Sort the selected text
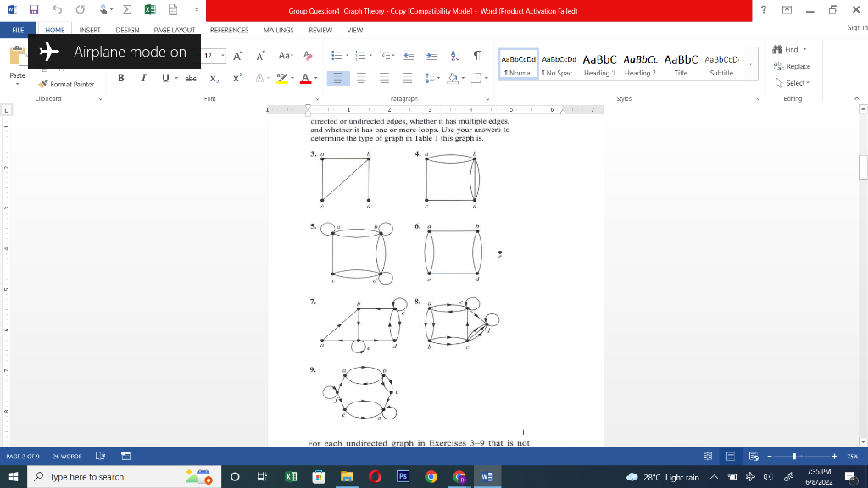The width and height of the screenshot is (868, 488). point(454,56)
